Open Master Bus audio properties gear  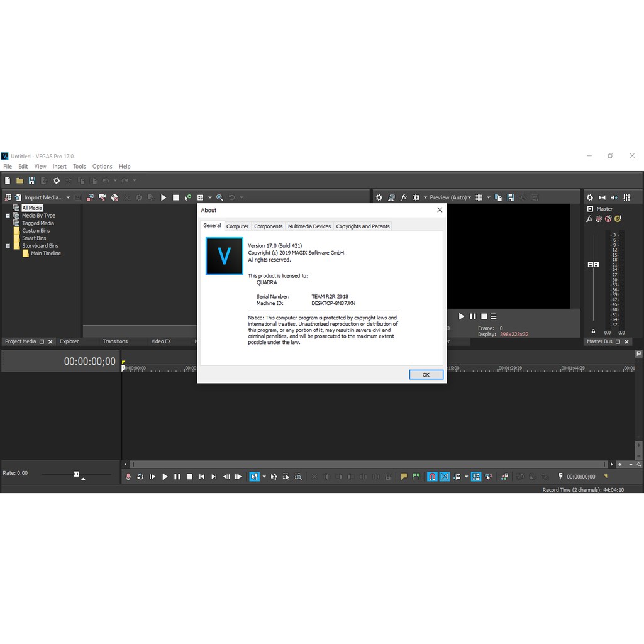(590, 197)
